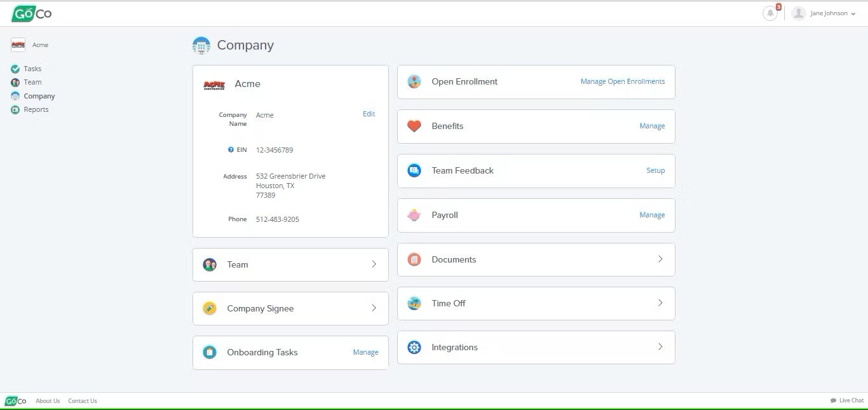The width and height of the screenshot is (868, 410).
Task: Open Reports from the left sidebar
Action: pos(36,109)
